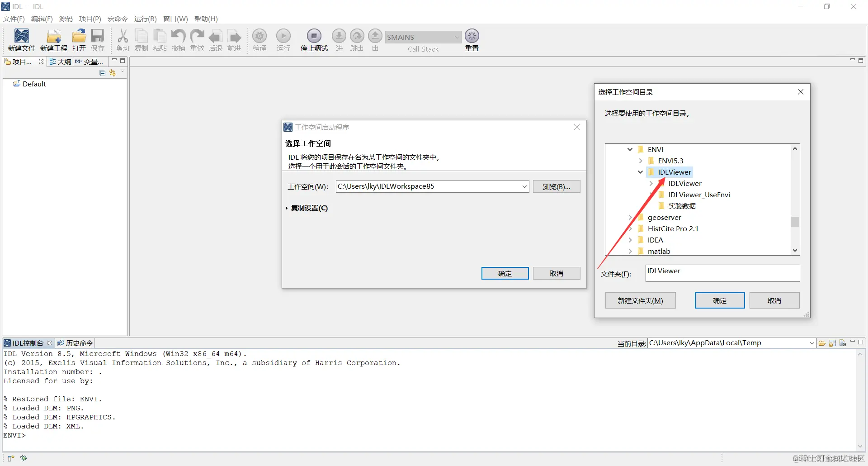
Task: Click the Paste (粘贴) toolbar icon
Action: pos(160,36)
